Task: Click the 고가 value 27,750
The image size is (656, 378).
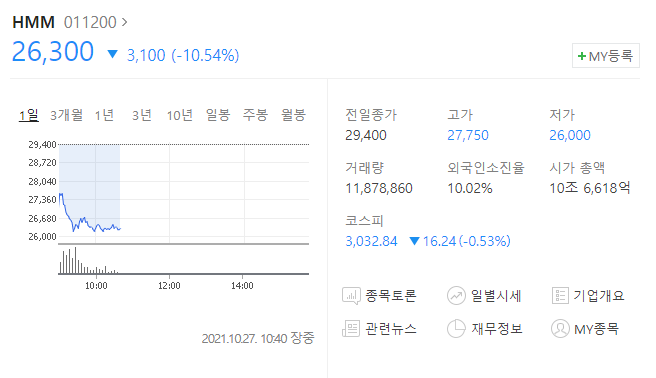Action: point(468,135)
